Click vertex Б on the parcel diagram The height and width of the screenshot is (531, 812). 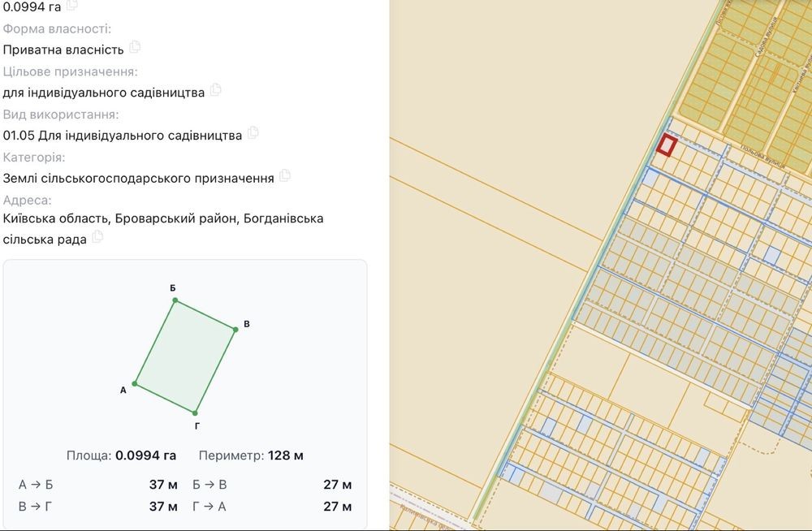click(175, 300)
